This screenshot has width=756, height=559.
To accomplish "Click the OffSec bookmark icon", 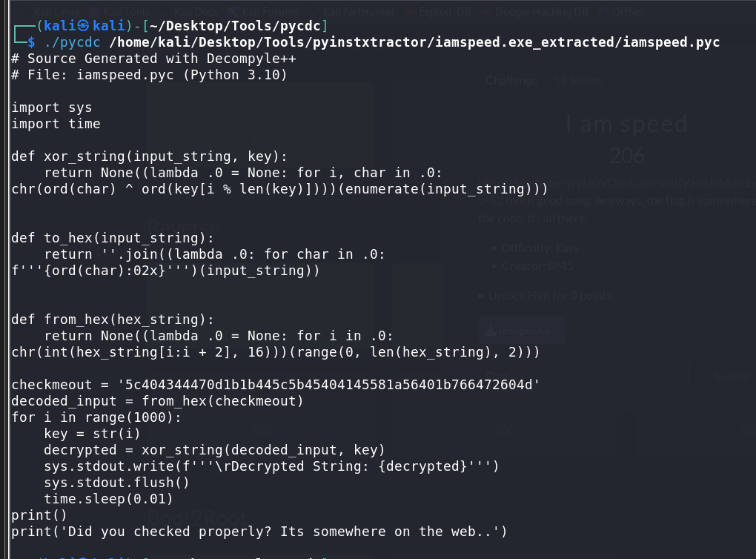I will click(603, 12).
